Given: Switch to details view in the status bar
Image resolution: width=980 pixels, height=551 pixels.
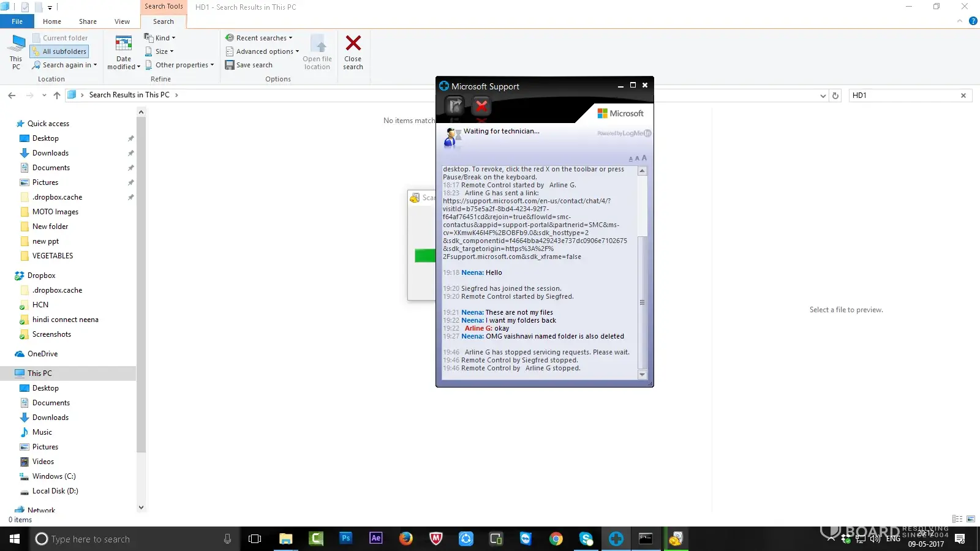Looking at the screenshot, I should tap(957, 519).
